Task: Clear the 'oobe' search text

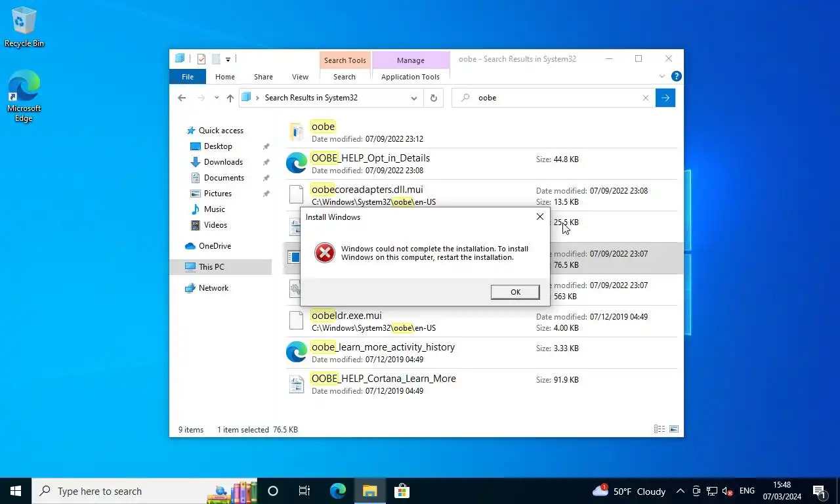Action: [646, 98]
